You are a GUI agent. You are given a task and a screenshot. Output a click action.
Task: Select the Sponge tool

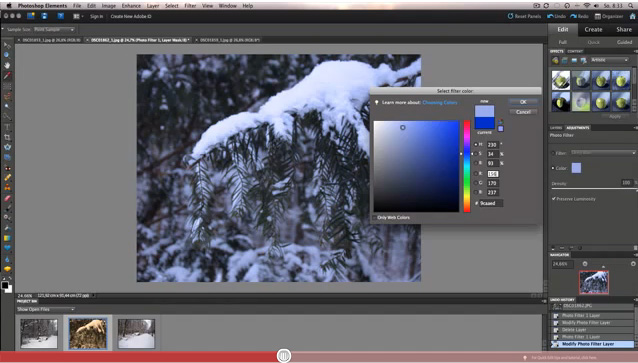[x=7, y=269]
